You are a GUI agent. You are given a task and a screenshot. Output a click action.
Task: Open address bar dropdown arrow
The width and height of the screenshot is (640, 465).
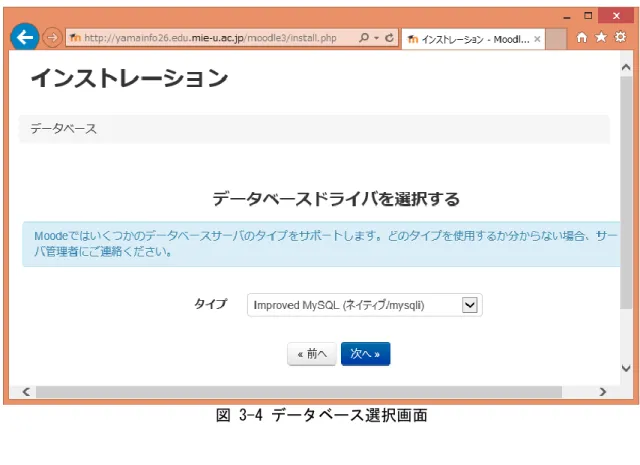[376, 38]
